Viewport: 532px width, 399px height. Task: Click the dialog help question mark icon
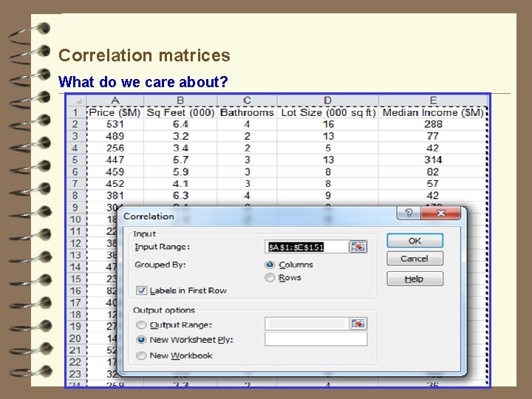coord(409,213)
